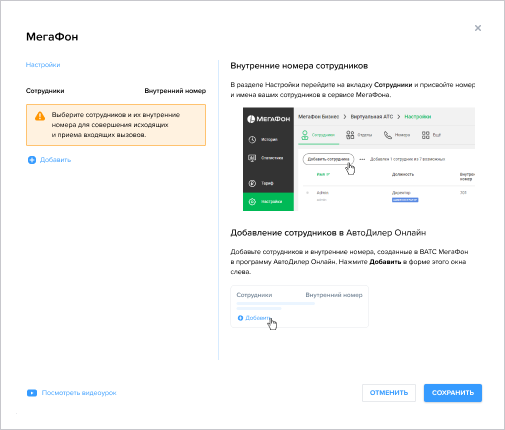Click the Добавить сотрудников illustration thumbnail
This screenshot has width=505, height=430.
[x=299, y=306]
